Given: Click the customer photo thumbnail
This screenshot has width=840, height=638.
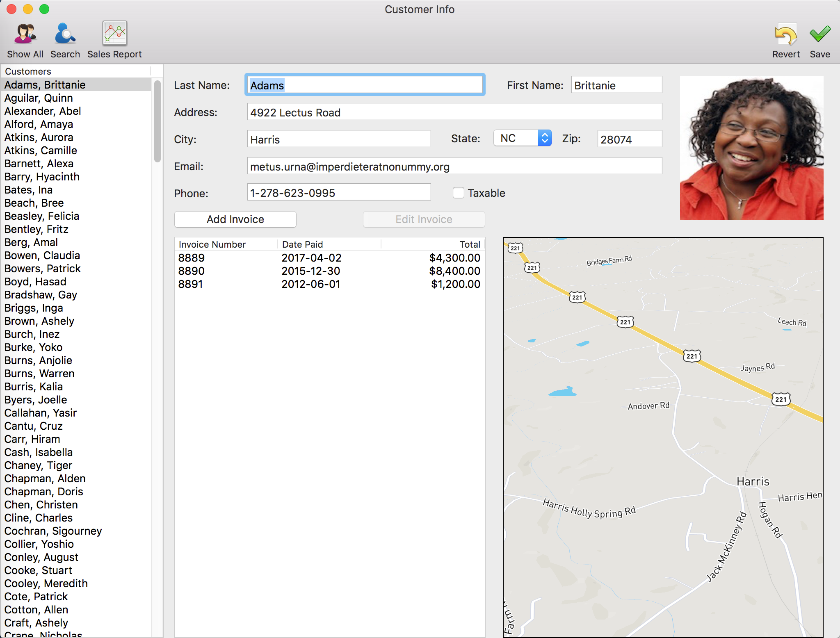Looking at the screenshot, I should point(751,148).
